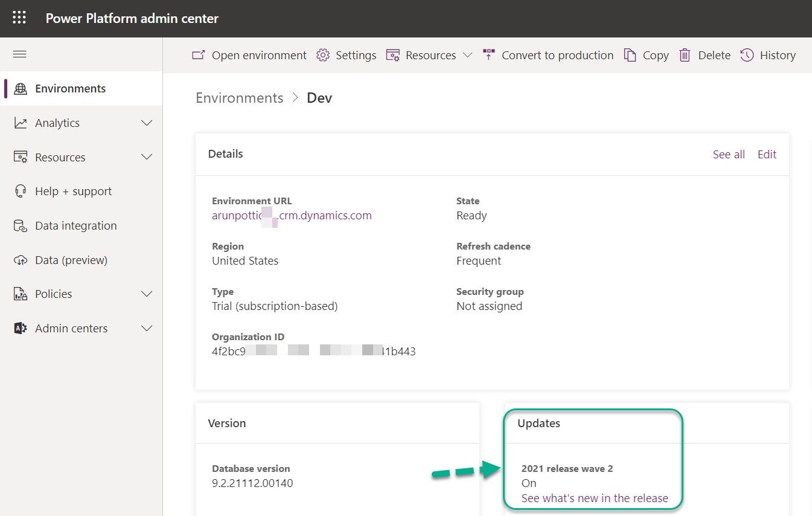This screenshot has width=812, height=516.
Task: Click the Dev breadcrumb text
Action: pyautogui.click(x=319, y=98)
